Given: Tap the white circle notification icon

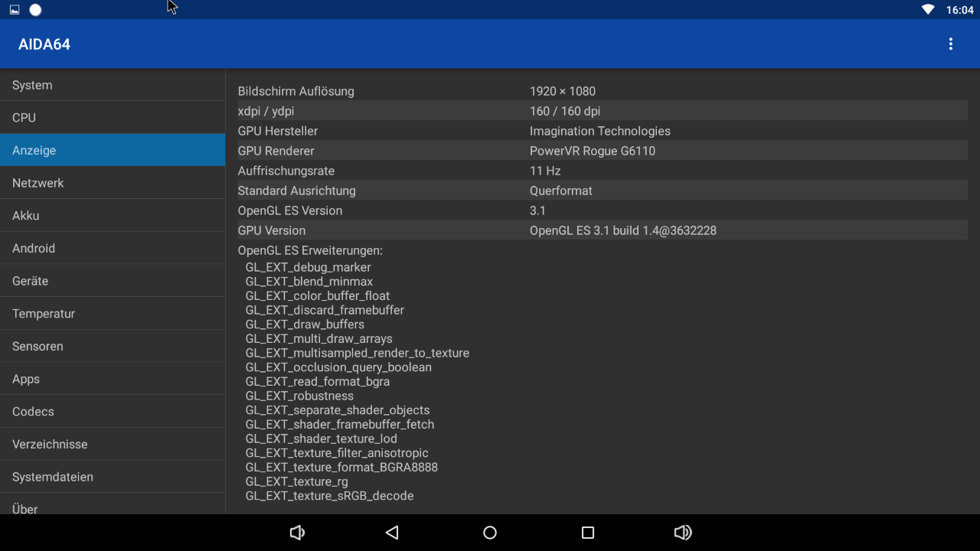Looking at the screenshot, I should (35, 10).
